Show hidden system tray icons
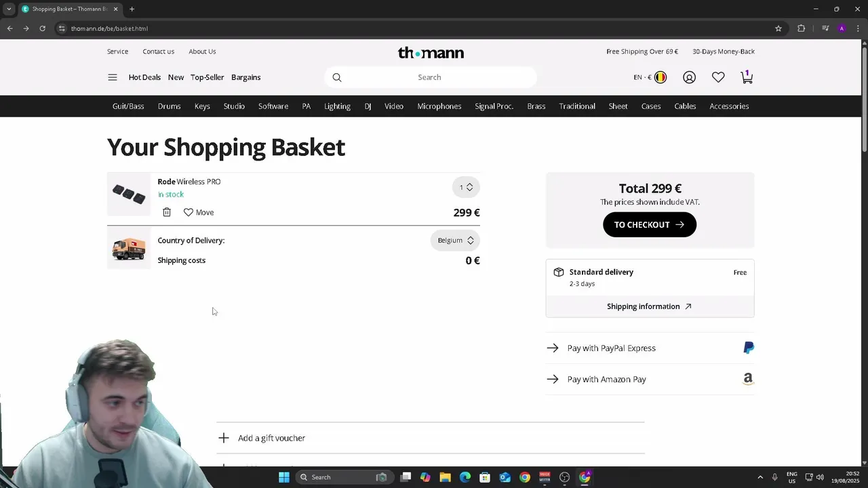 tap(760, 477)
